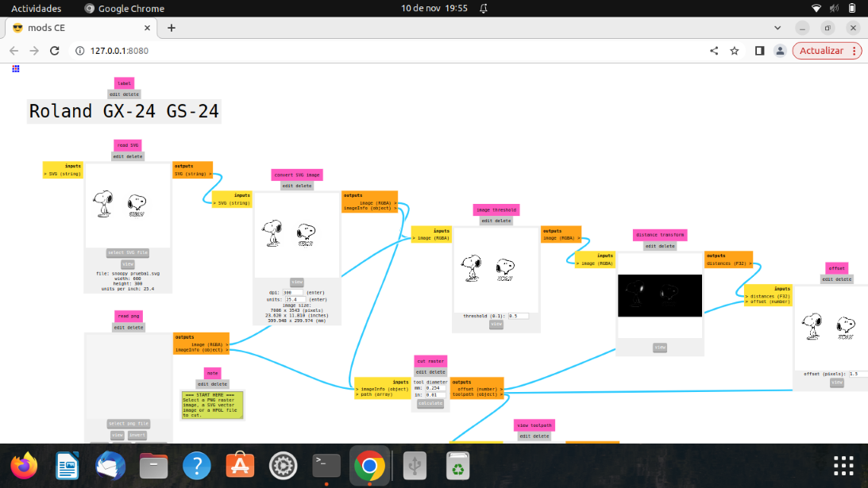Click path (array) input of cut raster
The width and height of the screenshot is (868, 488).
[x=376, y=394]
